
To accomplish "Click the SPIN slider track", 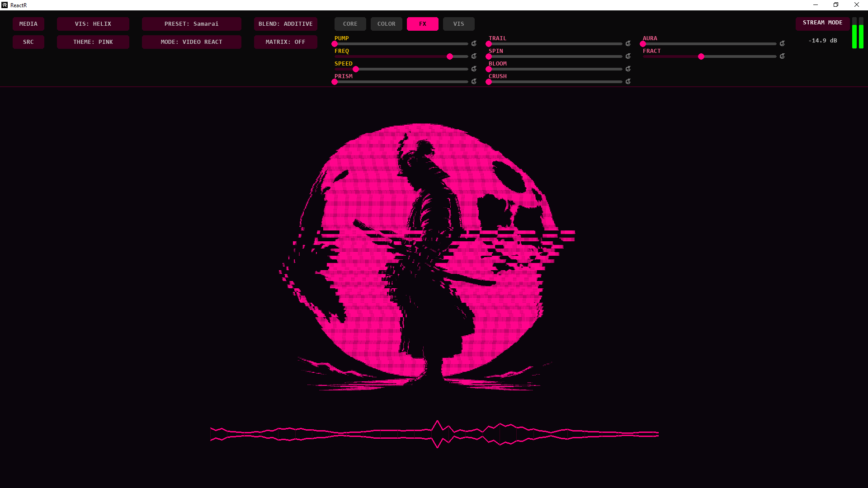I will point(555,56).
